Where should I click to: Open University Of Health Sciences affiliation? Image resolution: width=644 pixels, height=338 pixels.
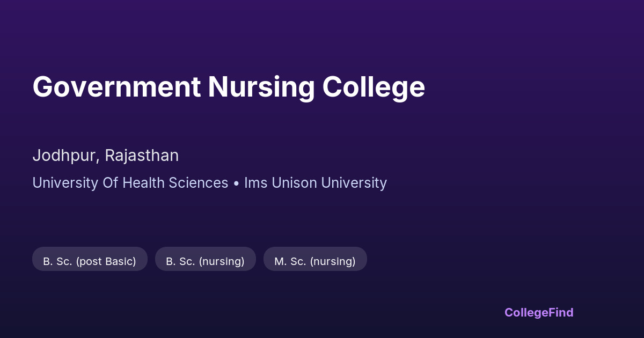coord(130,183)
